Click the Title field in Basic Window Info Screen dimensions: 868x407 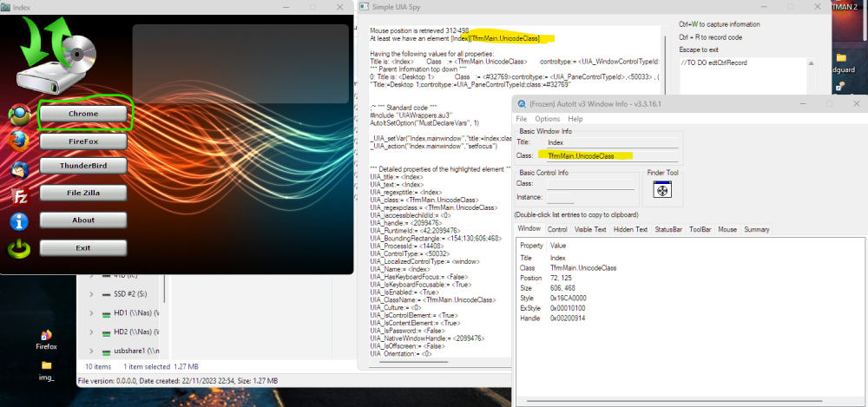pos(612,142)
